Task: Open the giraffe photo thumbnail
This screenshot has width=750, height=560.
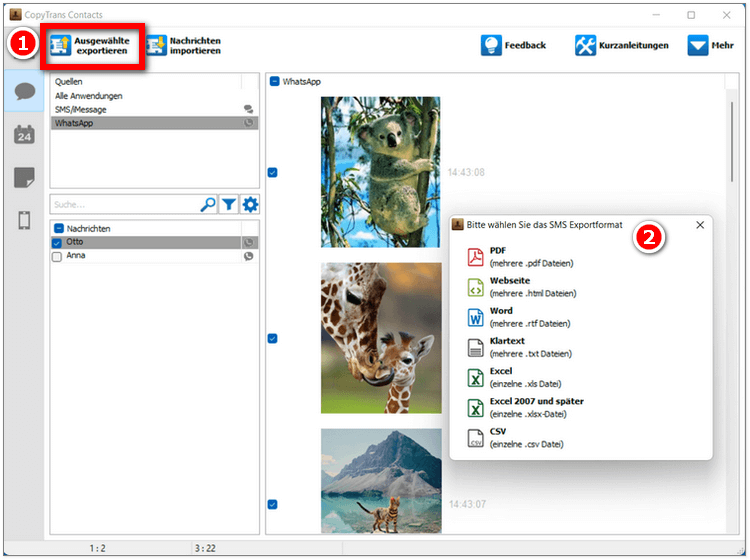Action: click(381, 338)
